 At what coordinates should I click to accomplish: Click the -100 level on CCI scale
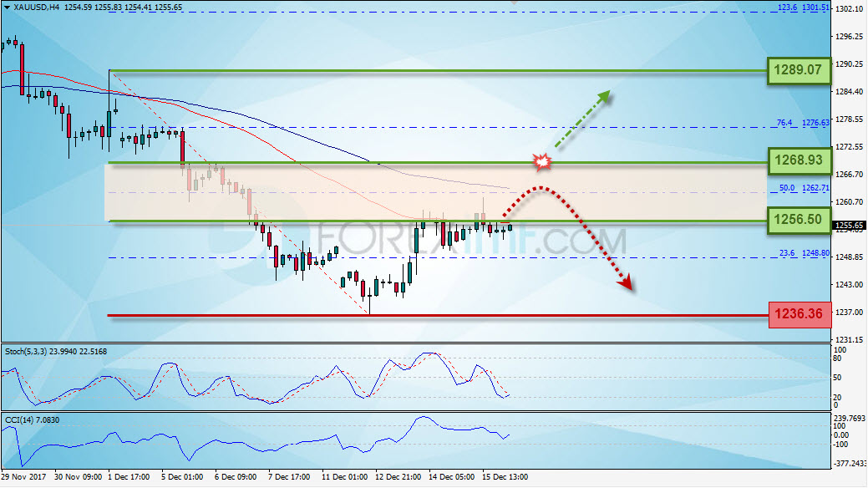coord(840,445)
